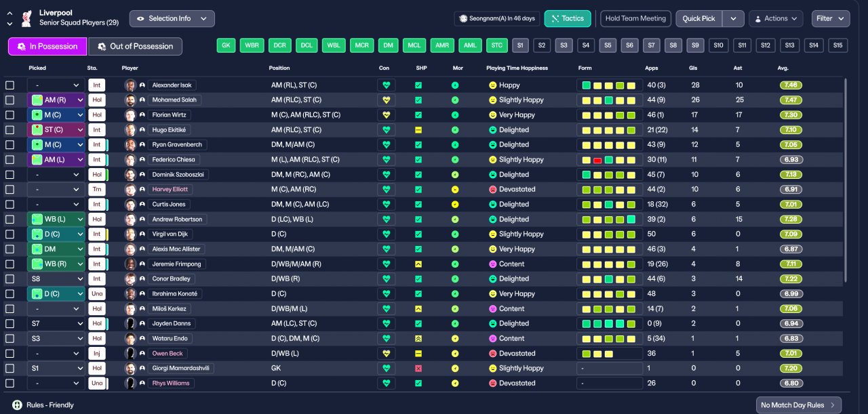Select the GK position slot
This screenshot has height=414, width=868.
(226, 45)
